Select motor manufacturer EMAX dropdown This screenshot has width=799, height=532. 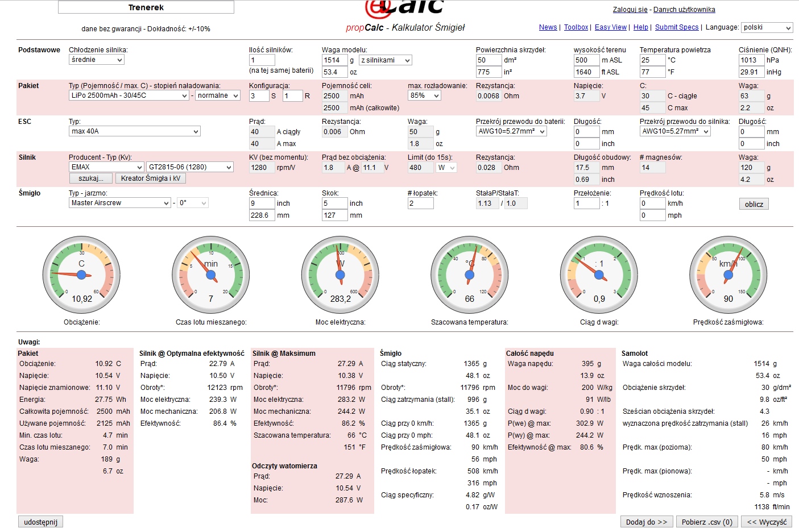(106, 167)
